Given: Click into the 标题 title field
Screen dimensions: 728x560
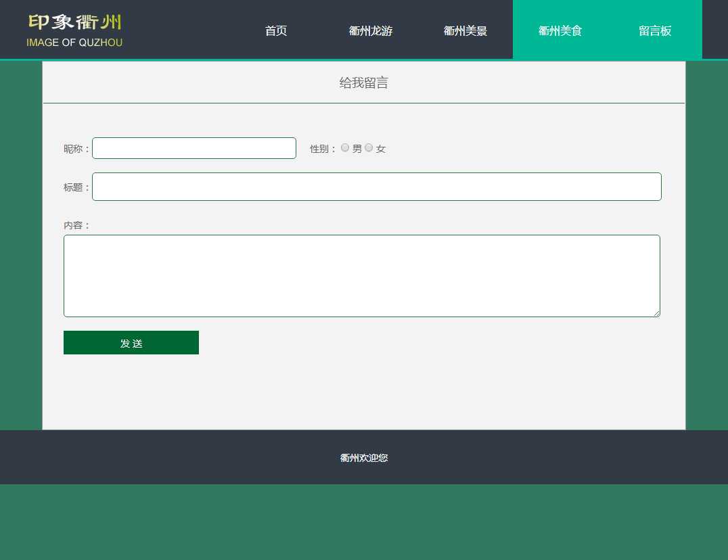Looking at the screenshot, I should pos(376,187).
